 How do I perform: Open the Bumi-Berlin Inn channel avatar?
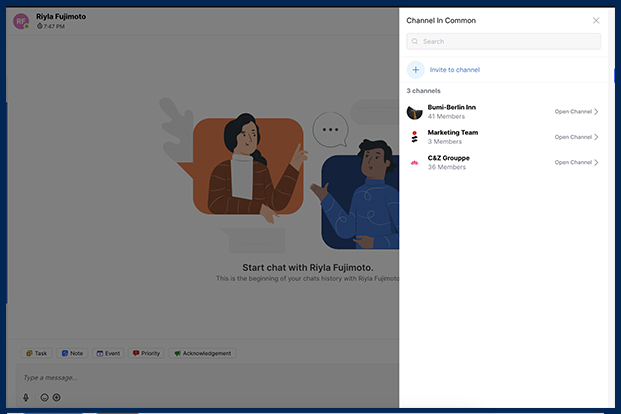tap(415, 112)
